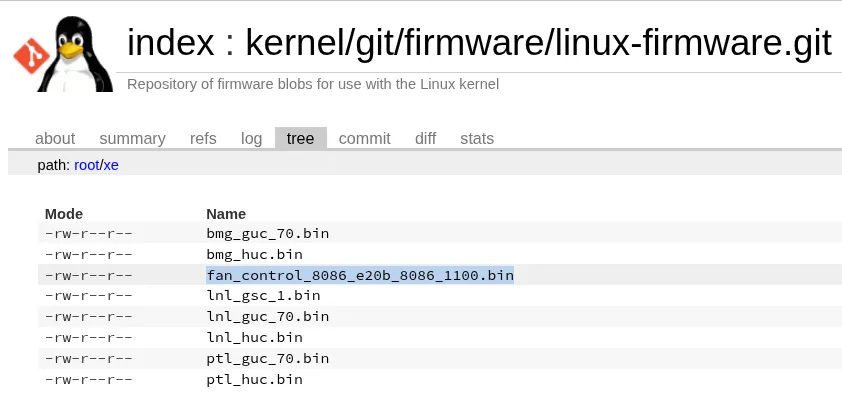This screenshot has width=842, height=405.
Task: Open lnl_guc_70.bin file
Action: click(267, 316)
